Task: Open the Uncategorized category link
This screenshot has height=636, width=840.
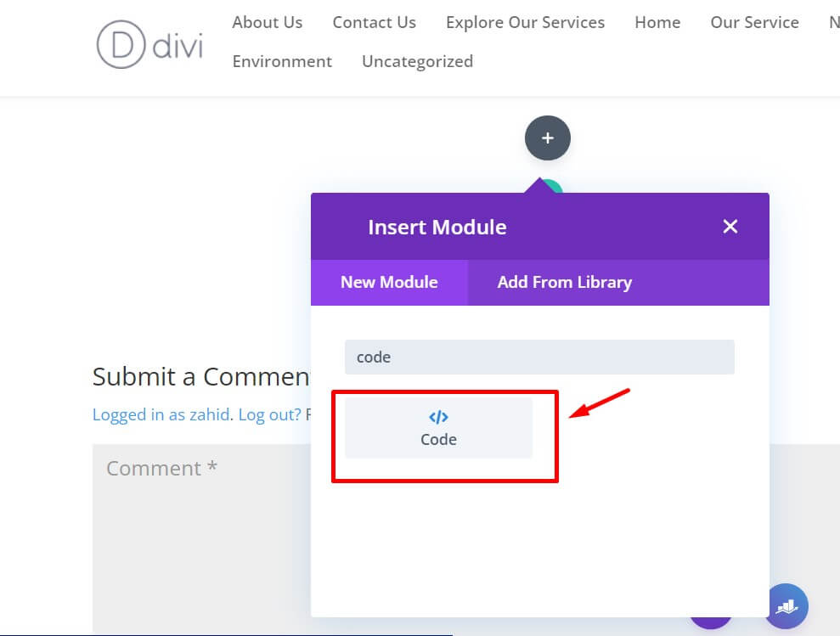Action: tap(417, 62)
